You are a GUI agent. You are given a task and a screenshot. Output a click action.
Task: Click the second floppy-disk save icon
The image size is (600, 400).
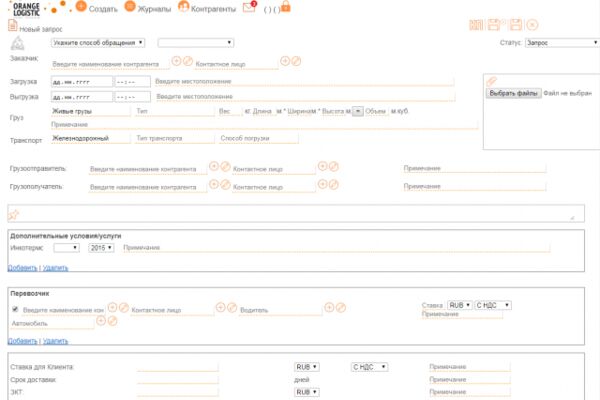516,25
